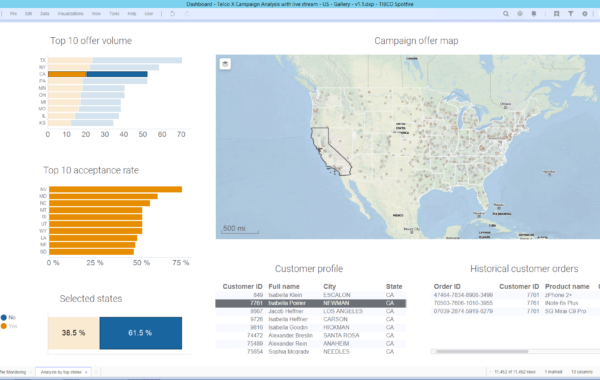The width and height of the screenshot is (600, 380).
Task: Select the blue No legend color marker
Action: tap(4, 317)
